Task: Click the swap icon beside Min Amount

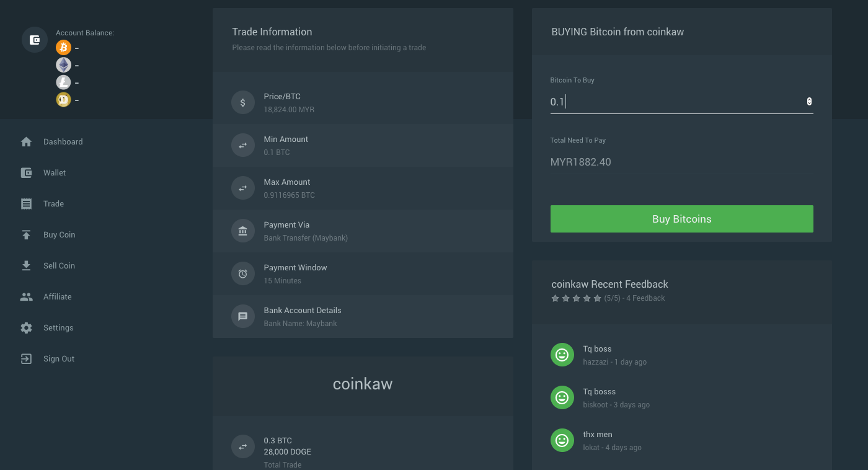Action: pyautogui.click(x=243, y=145)
